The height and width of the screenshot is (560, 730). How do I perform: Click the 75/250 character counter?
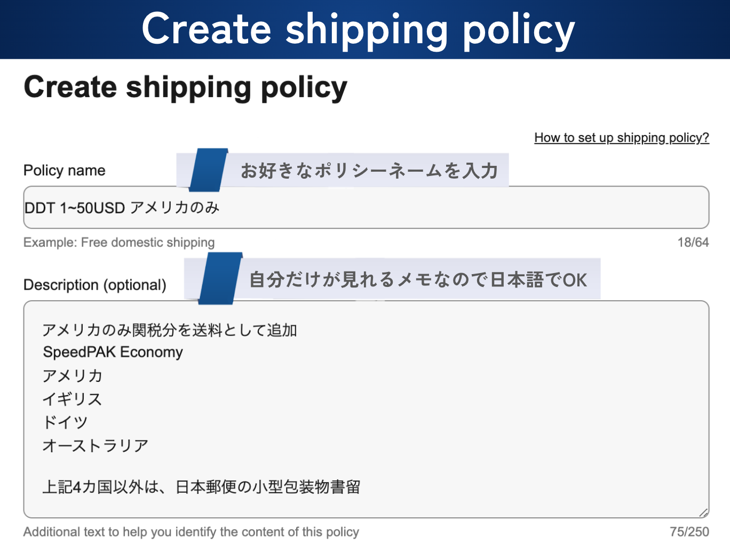pyautogui.click(x=689, y=532)
